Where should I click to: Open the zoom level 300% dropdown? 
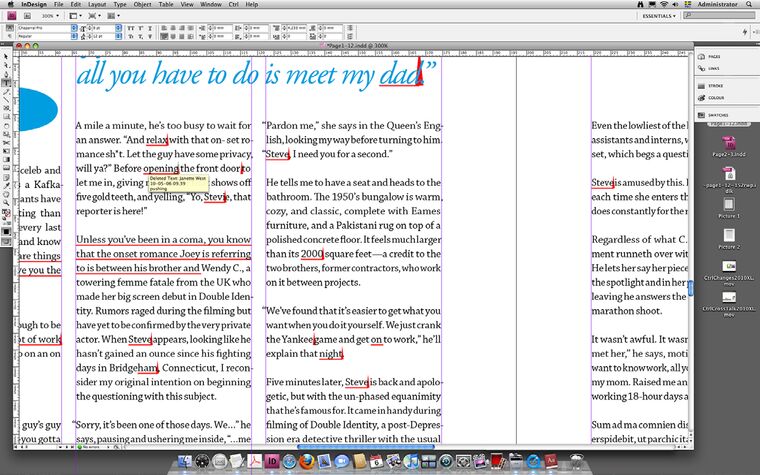coord(49,16)
